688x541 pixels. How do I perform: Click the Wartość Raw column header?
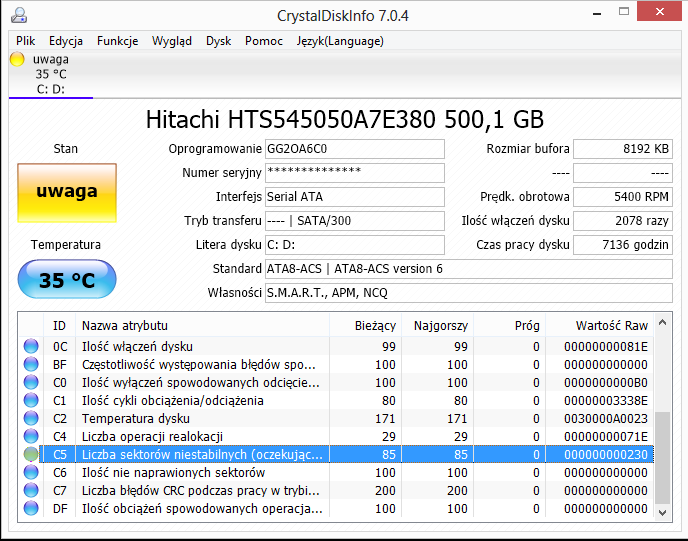(x=599, y=326)
